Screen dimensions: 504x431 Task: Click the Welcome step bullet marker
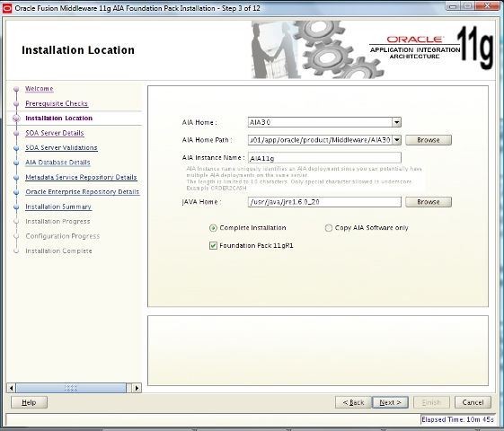coord(16,89)
